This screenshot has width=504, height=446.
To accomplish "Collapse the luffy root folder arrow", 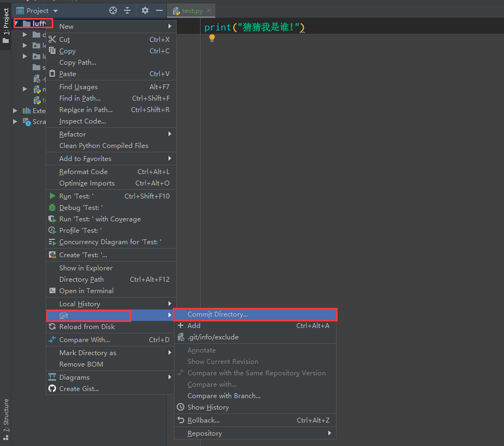I will (x=17, y=23).
